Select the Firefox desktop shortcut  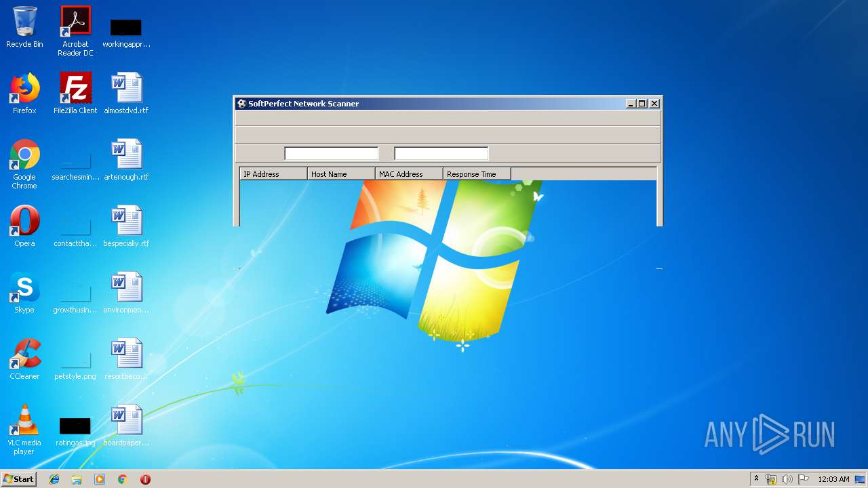pyautogui.click(x=24, y=94)
